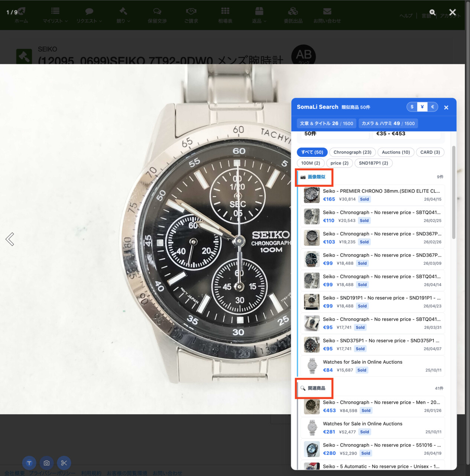Select the すべて (50) filter chip
The width and height of the screenshot is (470, 476).
tap(312, 152)
